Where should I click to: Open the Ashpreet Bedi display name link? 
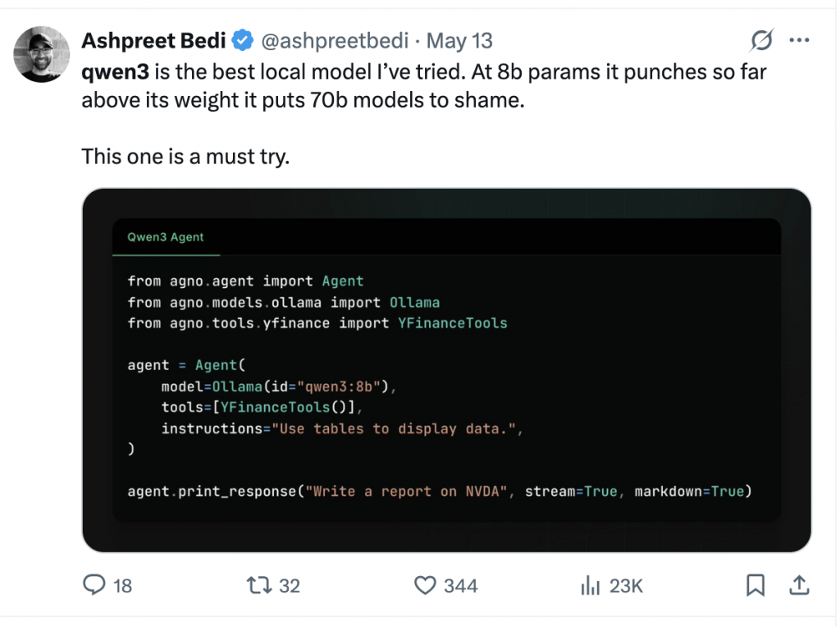153,39
